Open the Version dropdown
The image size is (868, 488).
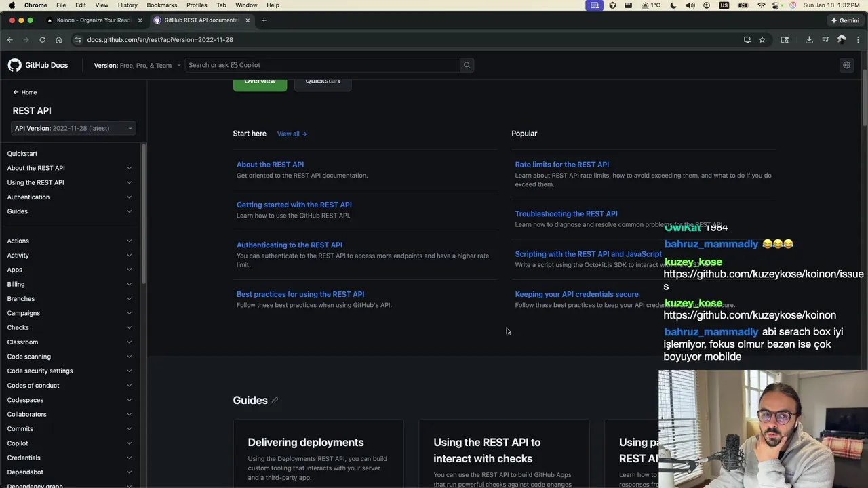pyautogui.click(x=138, y=66)
